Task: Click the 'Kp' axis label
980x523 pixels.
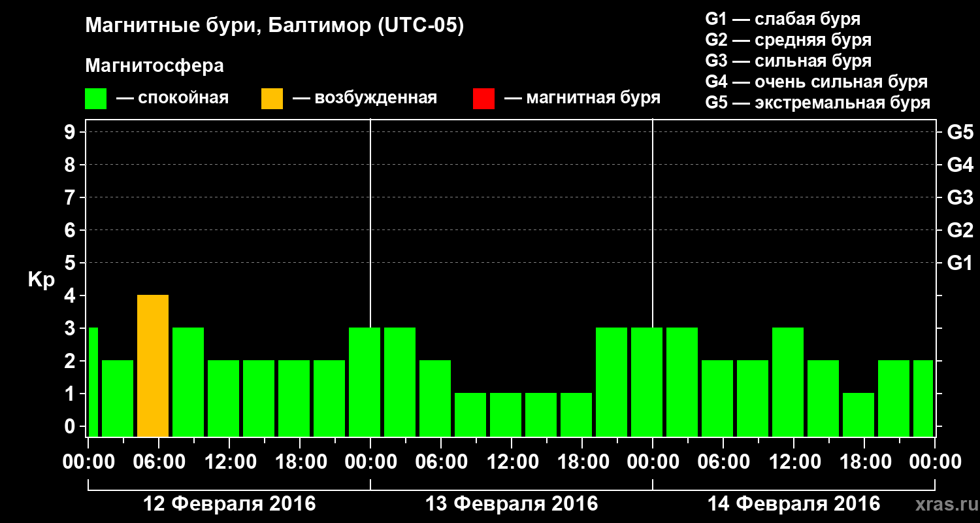Action: pyautogui.click(x=41, y=280)
